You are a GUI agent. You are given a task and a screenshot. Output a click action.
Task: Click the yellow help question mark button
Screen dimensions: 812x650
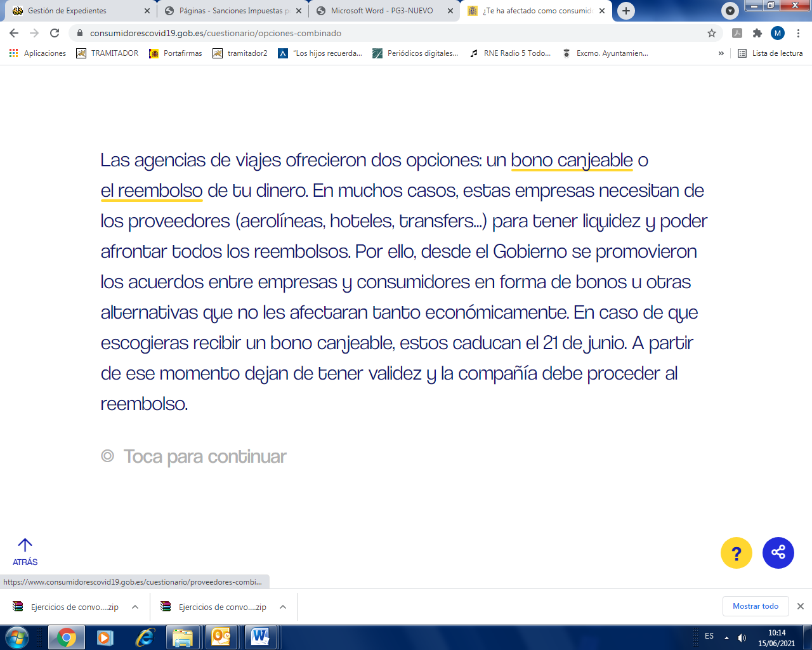pyautogui.click(x=736, y=553)
